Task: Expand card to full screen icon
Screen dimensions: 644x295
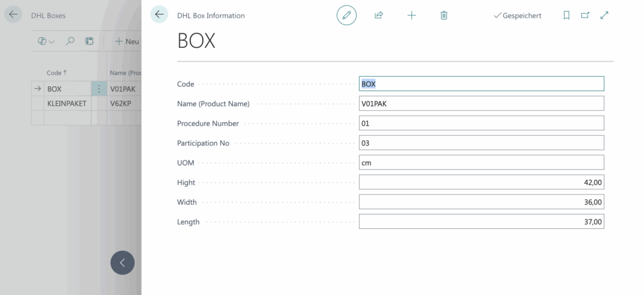Action: point(604,15)
